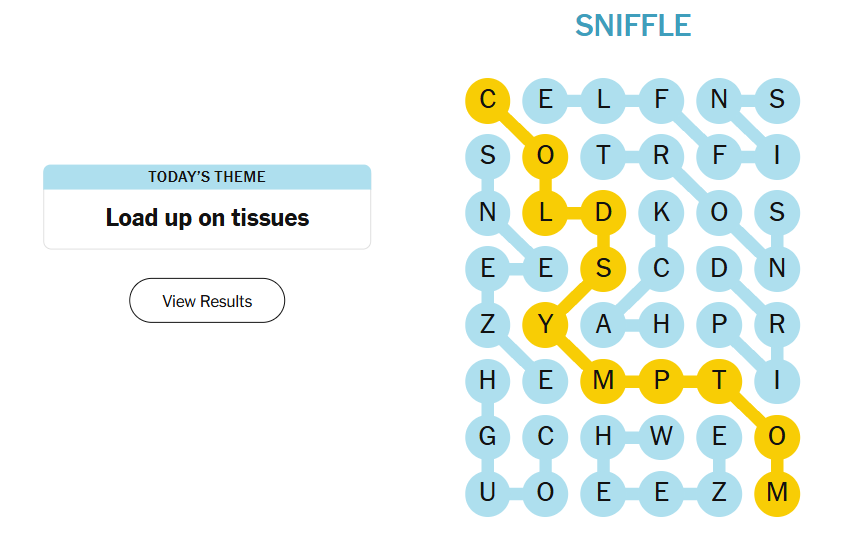Viewport: 861px width, 560px height.
Task: Select the blue letter D tile
Action: tap(719, 268)
